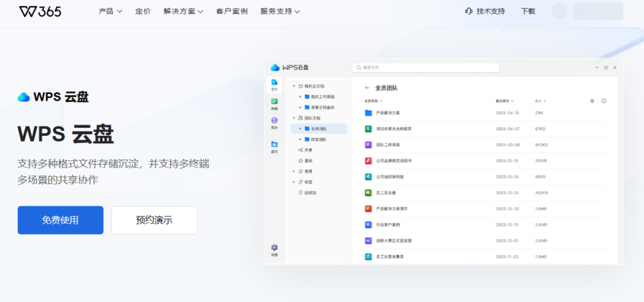Screen dimensions: 644x302
Task: Click the gear icon in file list header
Action: tap(592, 101)
